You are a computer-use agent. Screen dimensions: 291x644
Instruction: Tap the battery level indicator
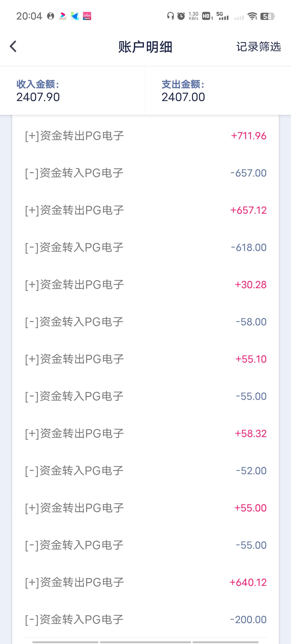point(267,16)
